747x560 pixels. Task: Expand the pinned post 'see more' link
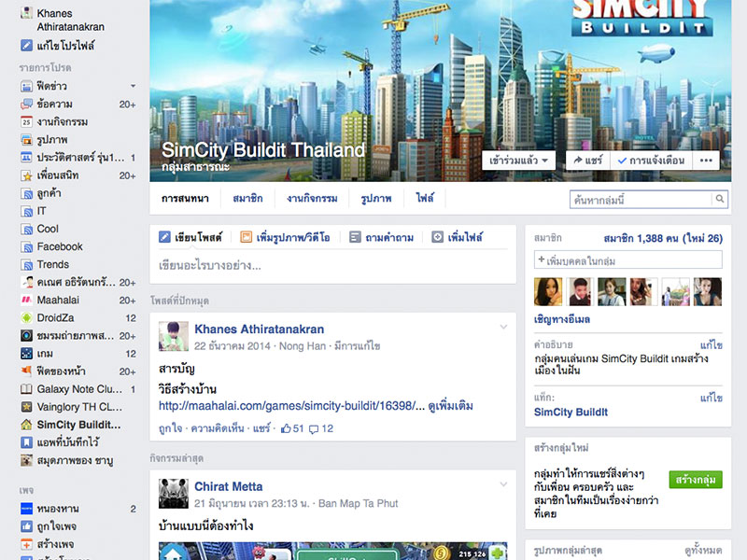451,406
